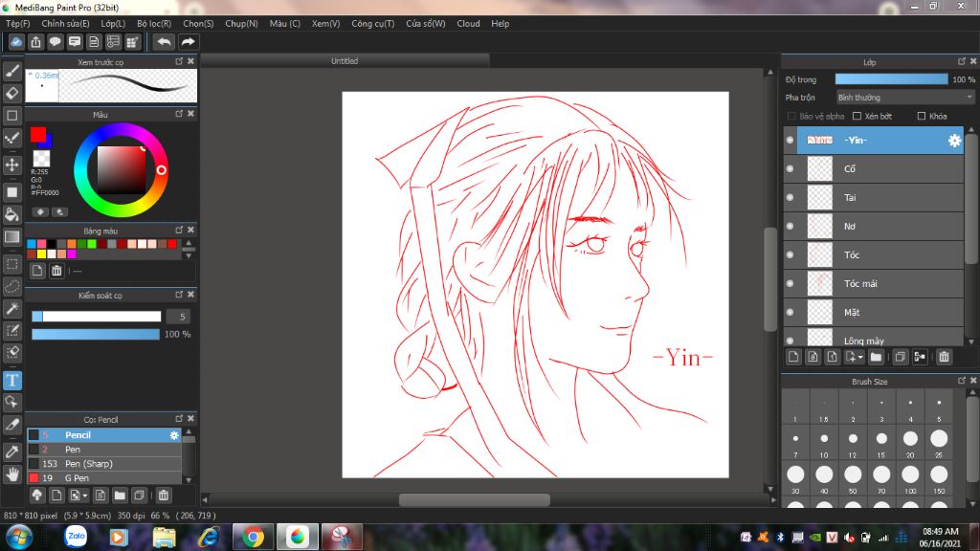
Task: Switch to the Untitled canvas tab
Action: coord(345,60)
